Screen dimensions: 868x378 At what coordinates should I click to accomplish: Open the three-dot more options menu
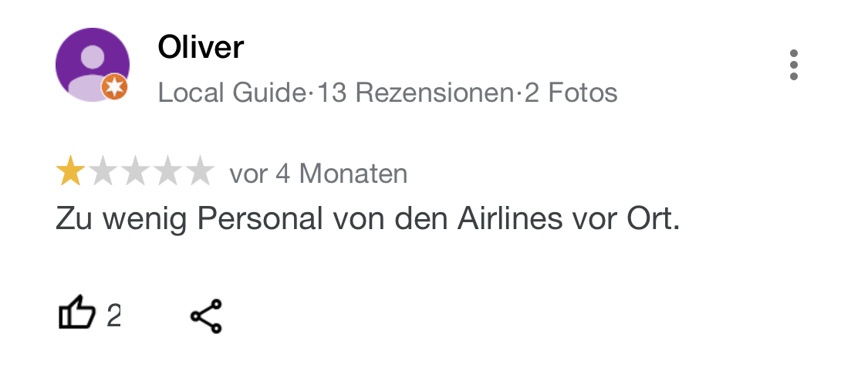coord(793,65)
